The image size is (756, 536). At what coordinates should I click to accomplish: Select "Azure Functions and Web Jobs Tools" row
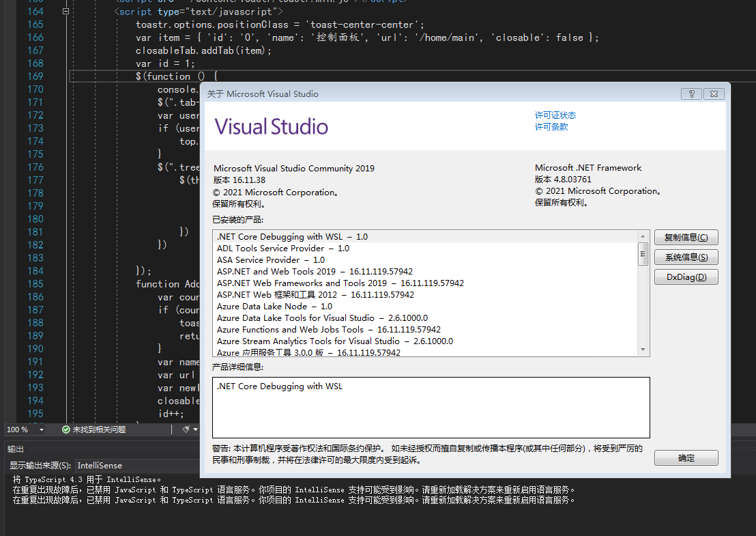pyautogui.click(x=425, y=329)
